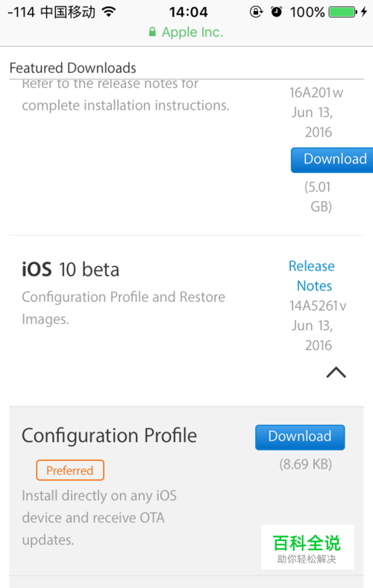Tap the 14A5261v build number
The image size is (373, 588).
(318, 306)
